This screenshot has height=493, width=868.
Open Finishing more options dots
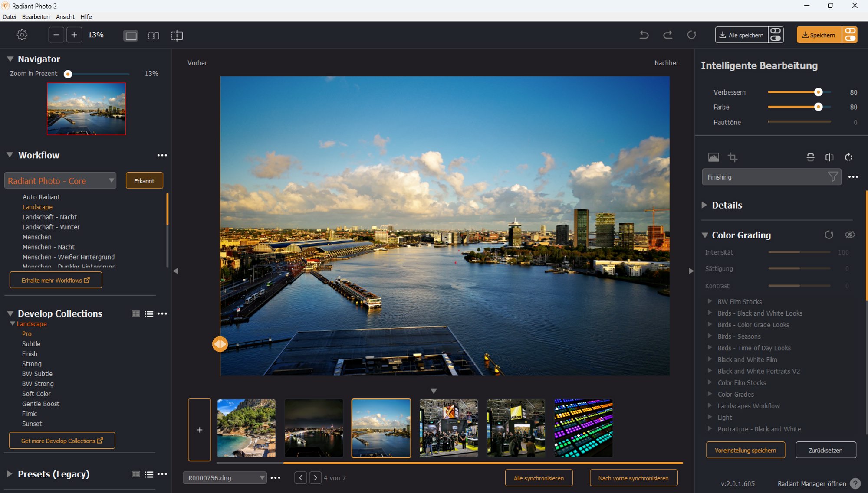[x=853, y=177]
